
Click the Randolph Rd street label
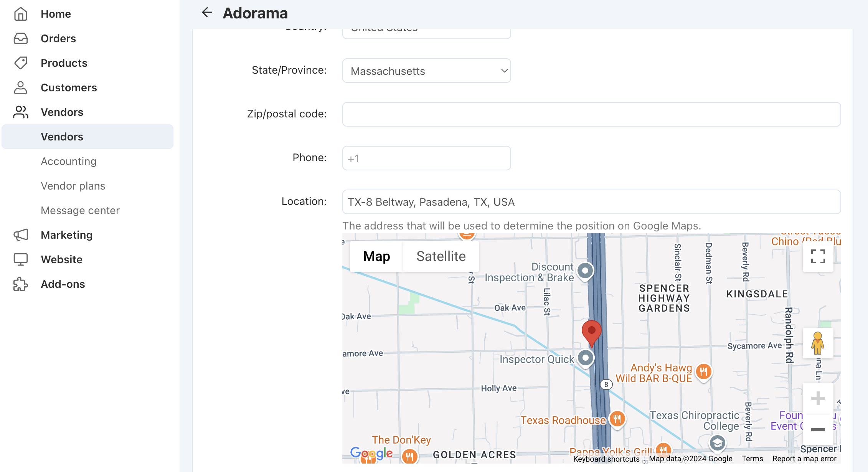[x=789, y=335]
